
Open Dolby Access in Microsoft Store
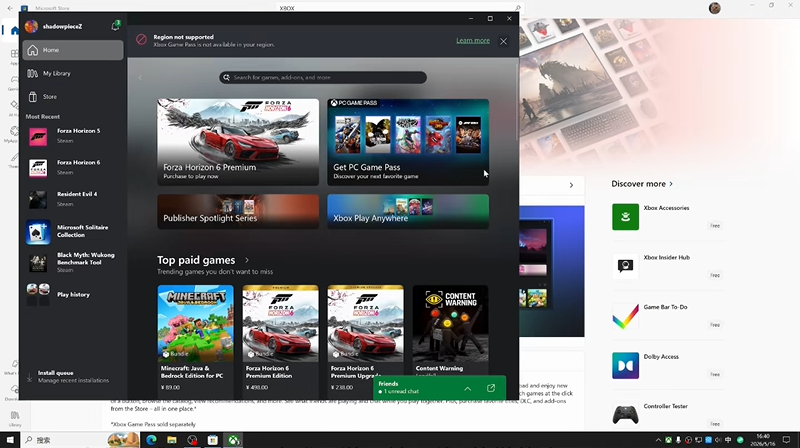pyautogui.click(x=668, y=365)
